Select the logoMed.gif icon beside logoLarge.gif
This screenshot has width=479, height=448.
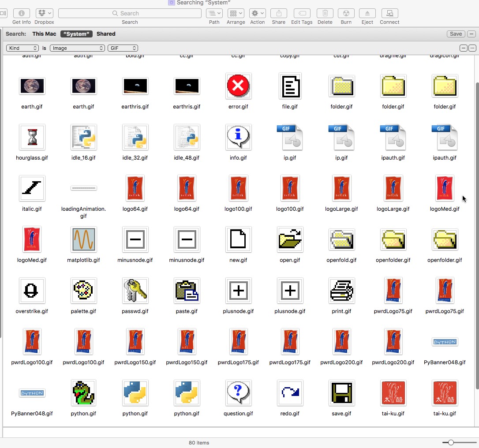pos(445,188)
